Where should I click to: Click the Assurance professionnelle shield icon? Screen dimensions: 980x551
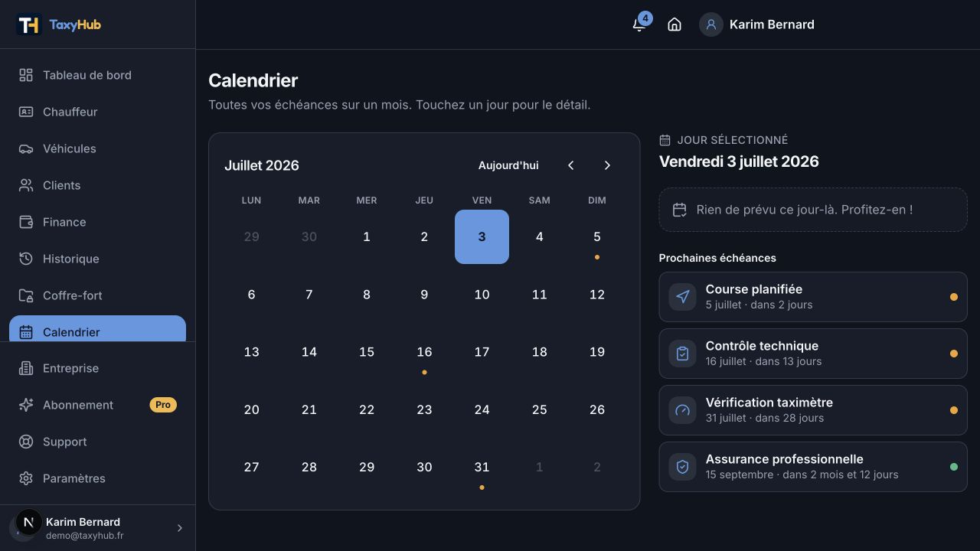point(683,467)
